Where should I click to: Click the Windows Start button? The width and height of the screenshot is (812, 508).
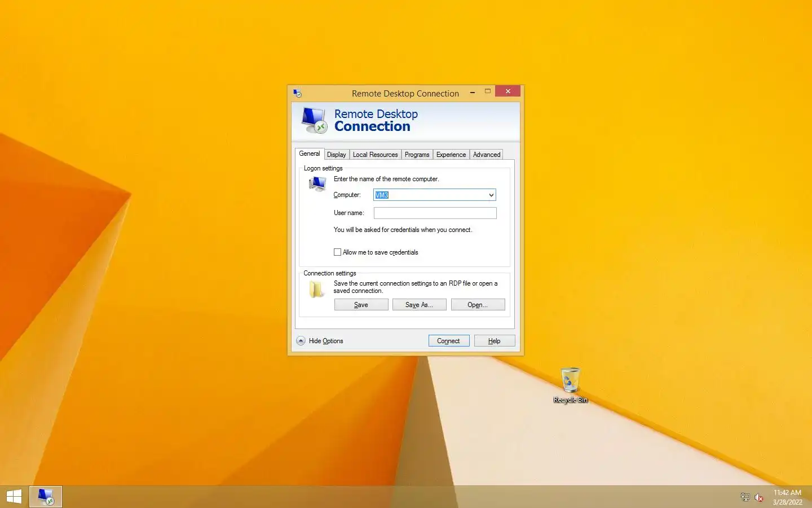coord(14,497)
